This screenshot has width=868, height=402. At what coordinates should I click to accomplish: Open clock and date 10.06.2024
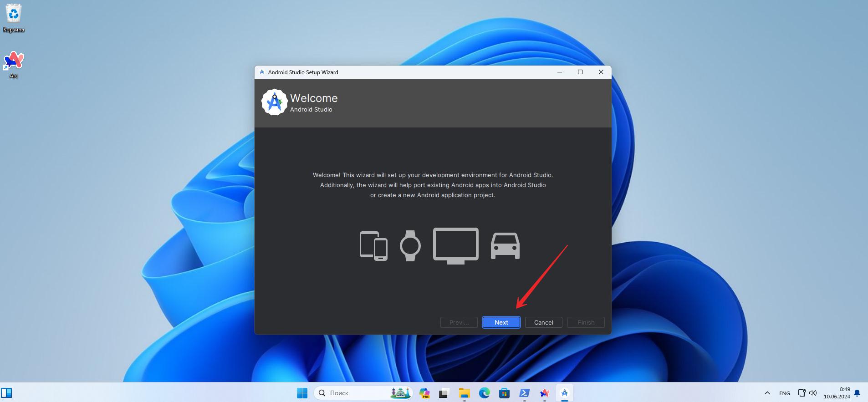point(837,393)
